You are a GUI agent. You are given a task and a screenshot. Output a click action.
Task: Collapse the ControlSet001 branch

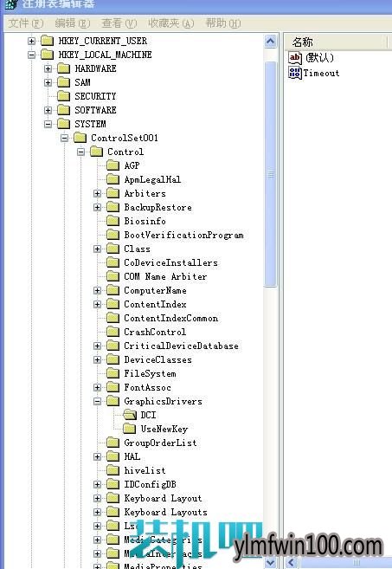coord(64,138)
